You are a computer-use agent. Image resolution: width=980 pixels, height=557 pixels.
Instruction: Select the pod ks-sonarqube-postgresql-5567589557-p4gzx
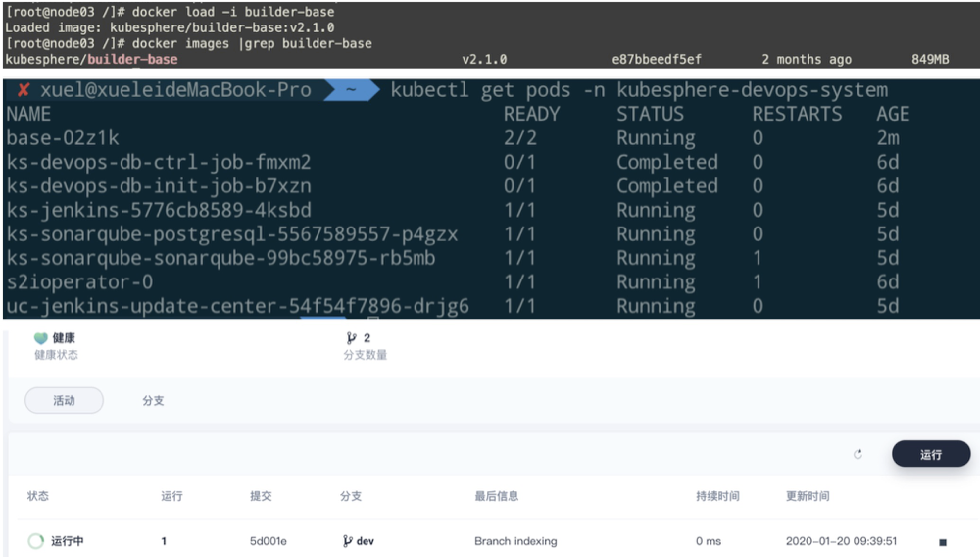tap(232, 234)
